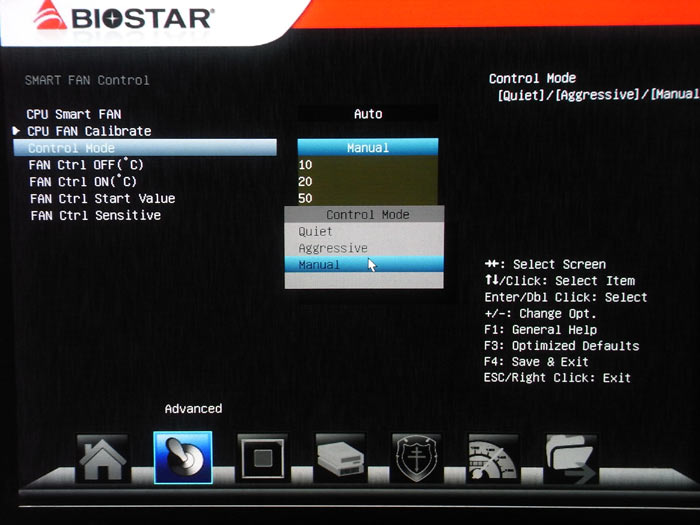Expand the CPU FAN Calibrate submenu
This screenshot has width=700, height=525.
89,131
